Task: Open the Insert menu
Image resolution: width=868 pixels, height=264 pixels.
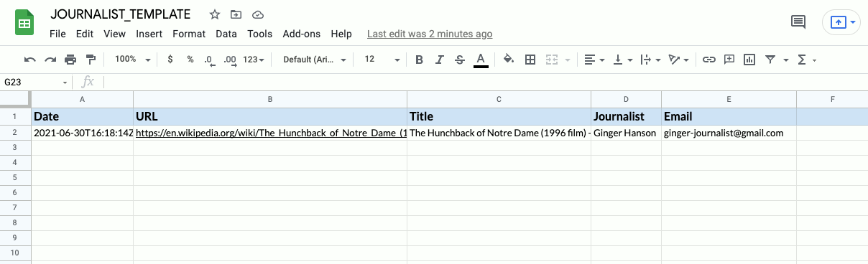Action: point(149,34)
